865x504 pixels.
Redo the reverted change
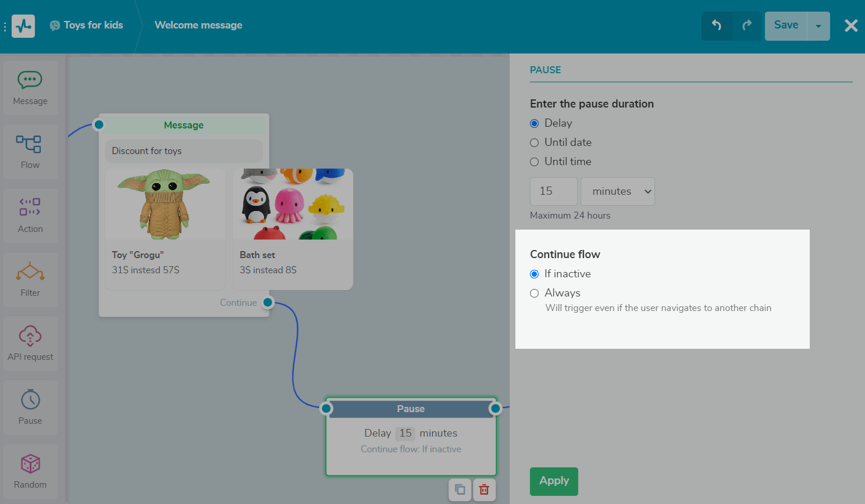(x=747, y=26)
